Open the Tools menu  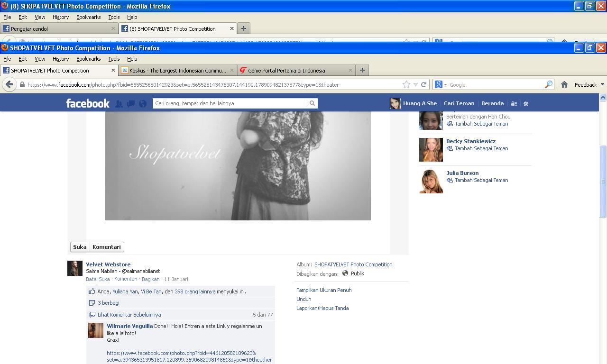(114, 59)
